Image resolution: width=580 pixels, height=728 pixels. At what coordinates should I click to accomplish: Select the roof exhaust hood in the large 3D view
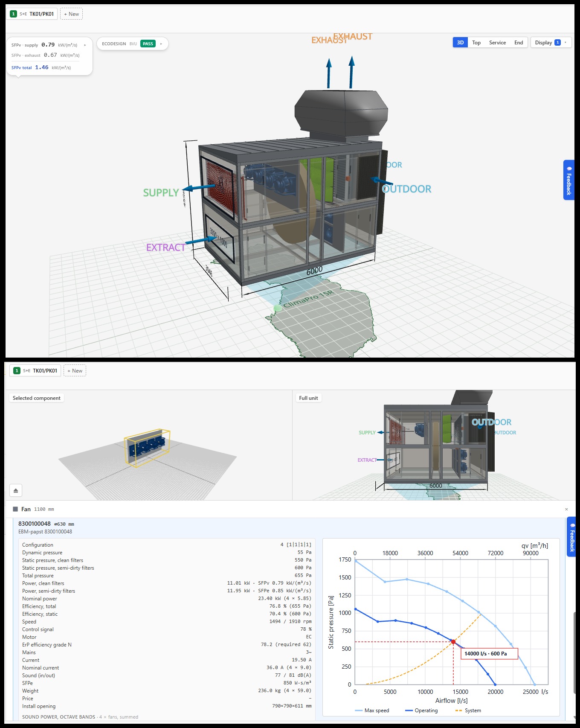tap(341, 113)
